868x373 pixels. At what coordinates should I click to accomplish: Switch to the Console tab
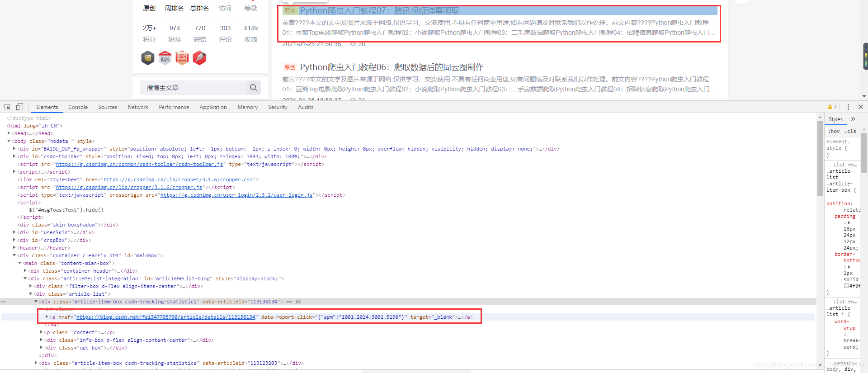(x=78, y=107)
